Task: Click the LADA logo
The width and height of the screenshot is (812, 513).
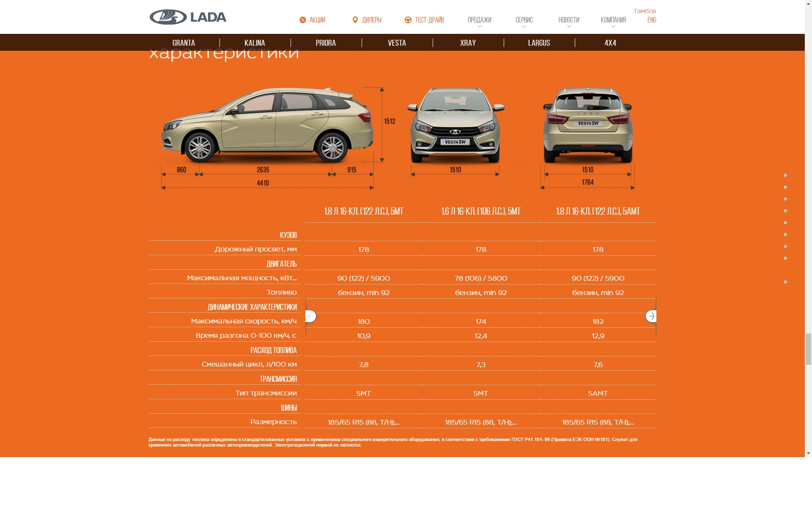Action: [x=188, y=17]
